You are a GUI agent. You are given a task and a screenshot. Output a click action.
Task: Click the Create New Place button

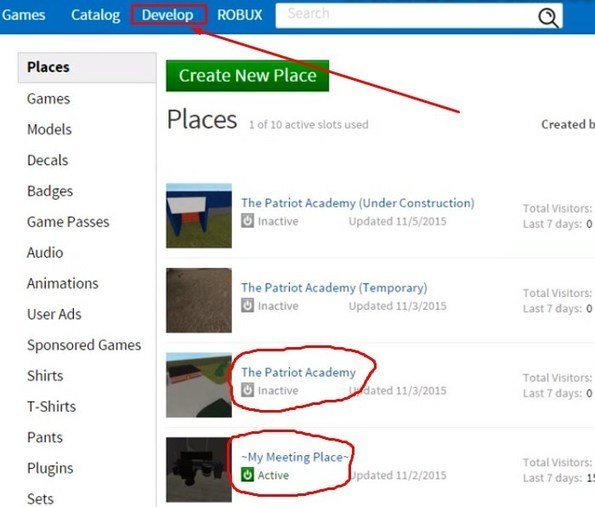pos(247,76)
